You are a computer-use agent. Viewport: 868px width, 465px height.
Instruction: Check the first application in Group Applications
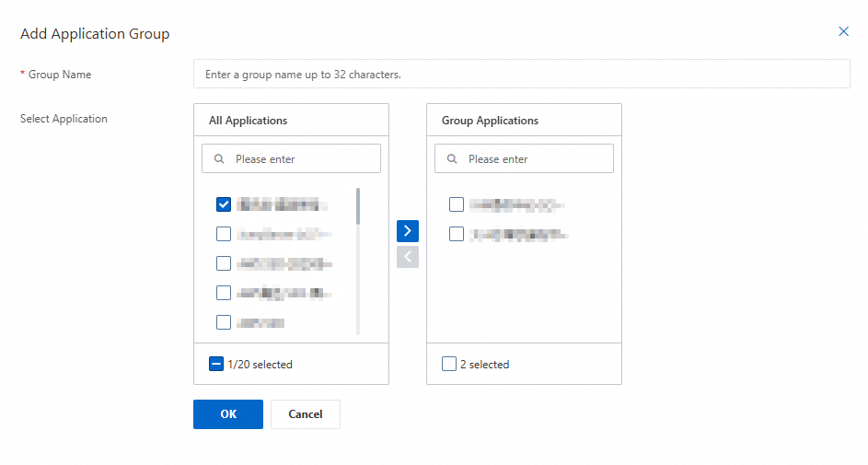point(457,204)
